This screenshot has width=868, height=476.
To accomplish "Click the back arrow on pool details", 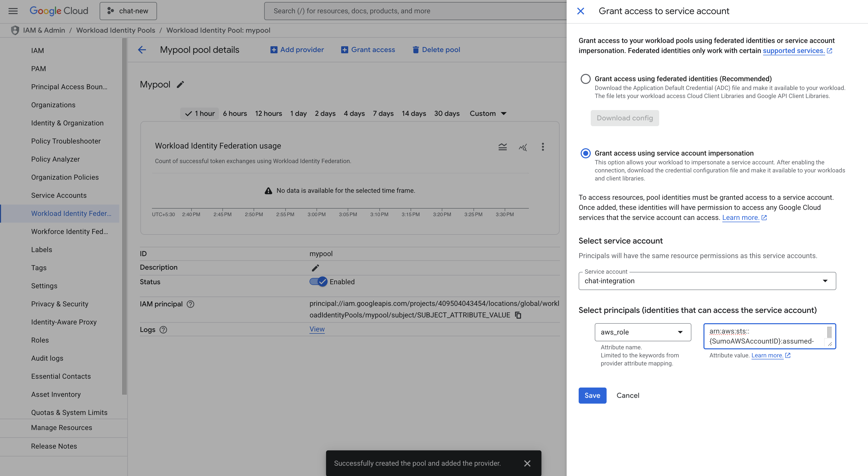I will coord(142,50).
